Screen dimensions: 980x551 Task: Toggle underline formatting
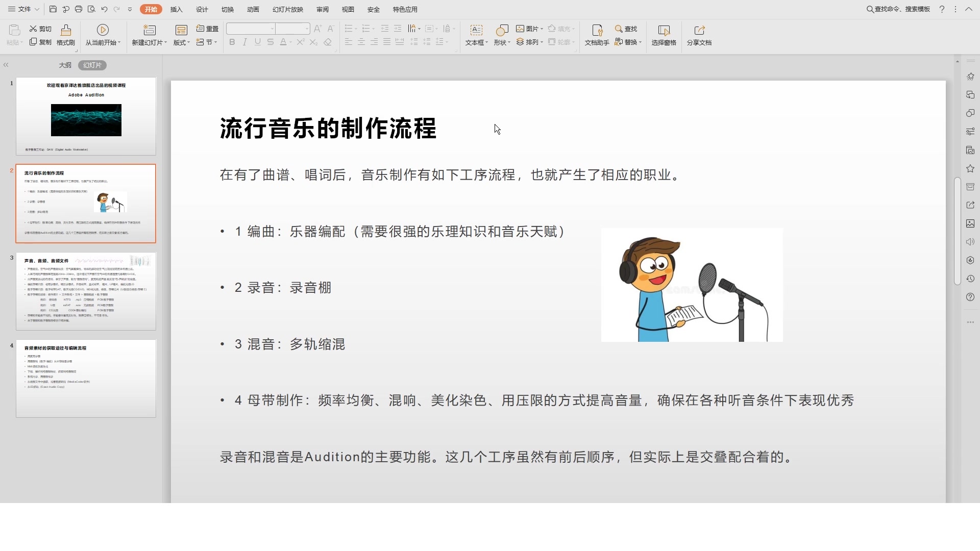257,42
